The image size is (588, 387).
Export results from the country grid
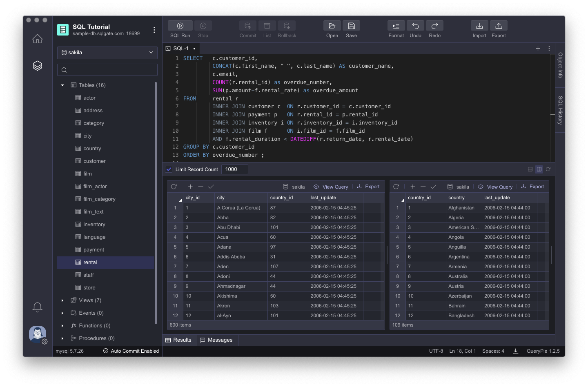coord(532,186)
